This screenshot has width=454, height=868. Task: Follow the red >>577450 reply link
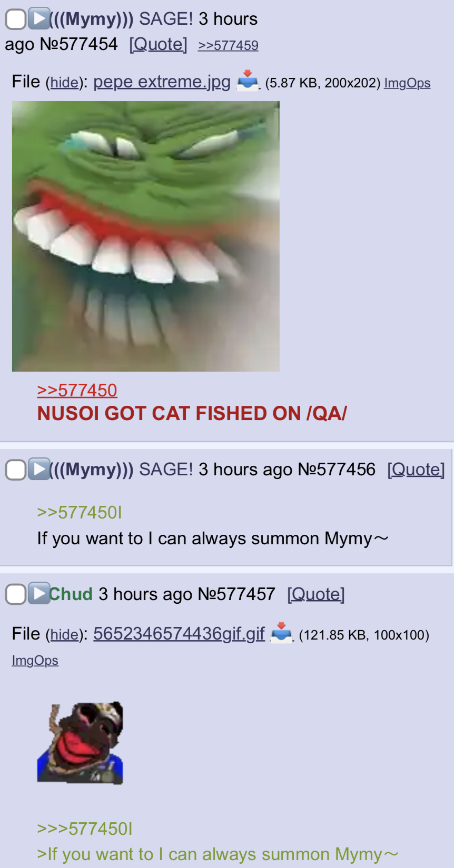(x=77, y=390)
